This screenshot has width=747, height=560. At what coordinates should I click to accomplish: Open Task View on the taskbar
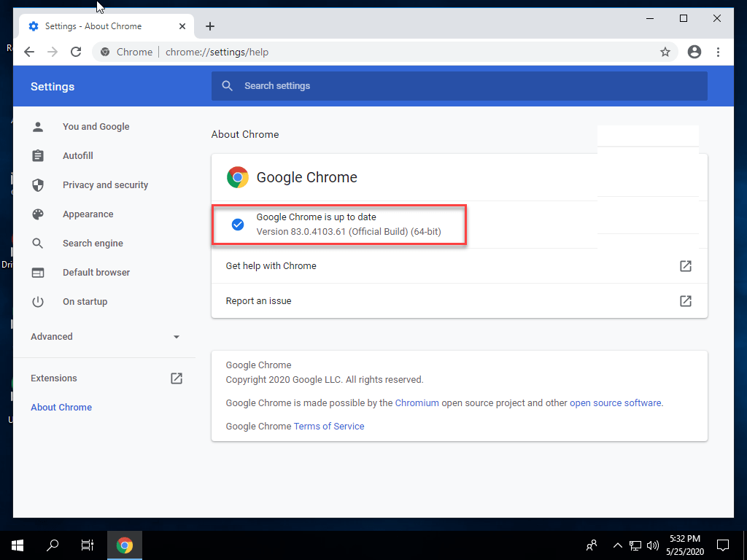pos(88,545)
